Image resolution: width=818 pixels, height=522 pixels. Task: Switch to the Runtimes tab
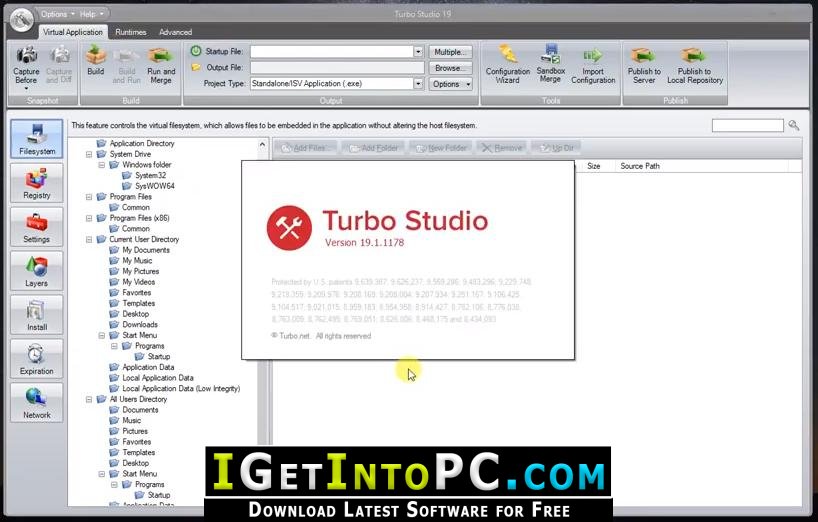point(130,32)
